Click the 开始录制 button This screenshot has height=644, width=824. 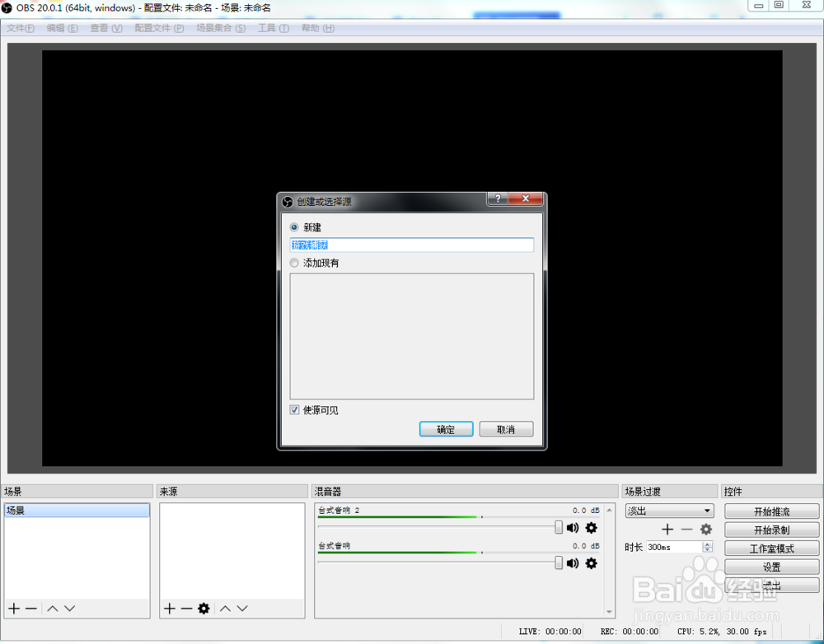(771, 530)
